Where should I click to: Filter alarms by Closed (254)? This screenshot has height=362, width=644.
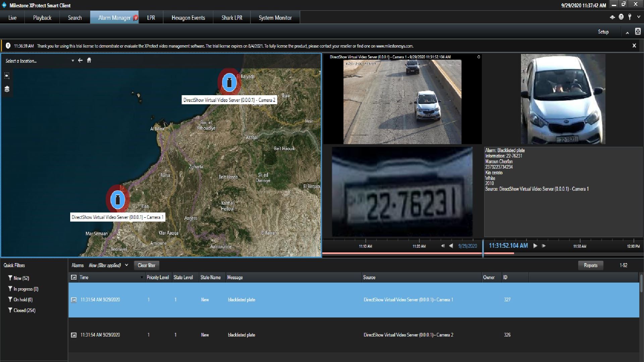tap(22, 310)
